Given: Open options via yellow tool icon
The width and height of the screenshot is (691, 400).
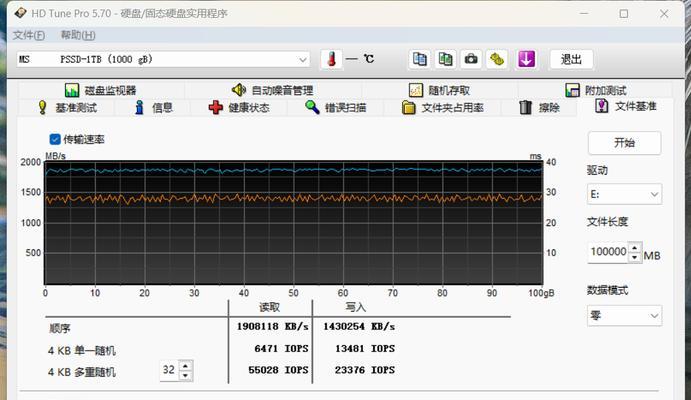Looking at the screenshot, I should tap(497, 59).
